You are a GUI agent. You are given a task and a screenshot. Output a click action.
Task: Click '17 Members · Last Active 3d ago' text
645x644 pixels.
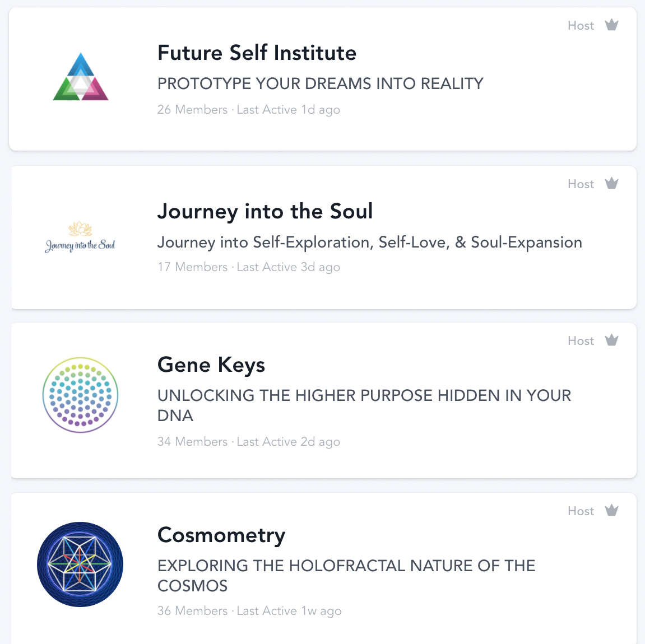[248, 267]
